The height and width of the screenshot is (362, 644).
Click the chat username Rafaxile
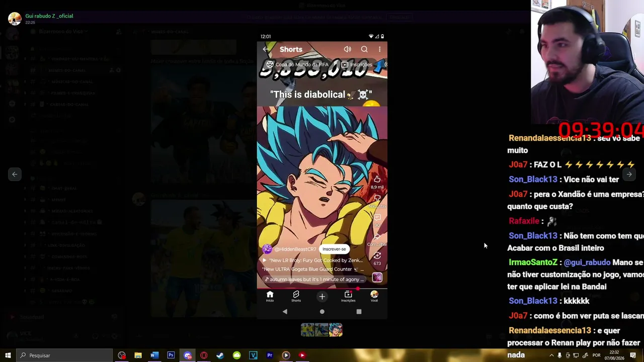[x=524, y=221]
